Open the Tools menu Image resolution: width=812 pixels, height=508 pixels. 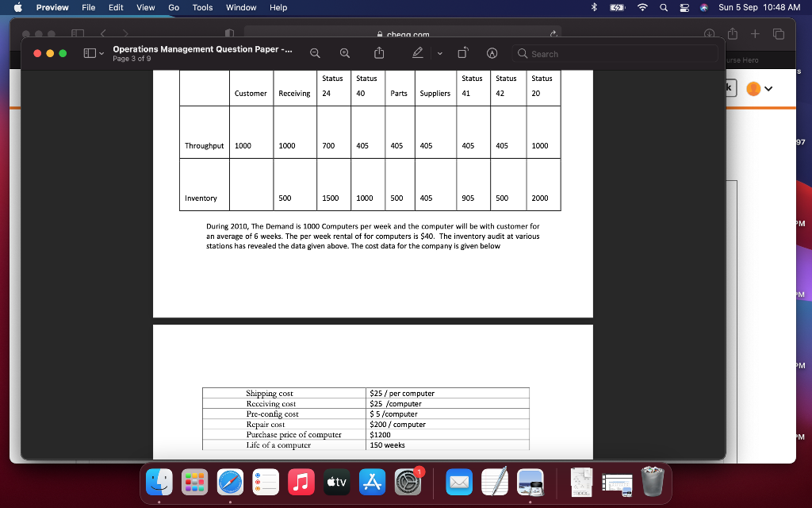(201, 7)
